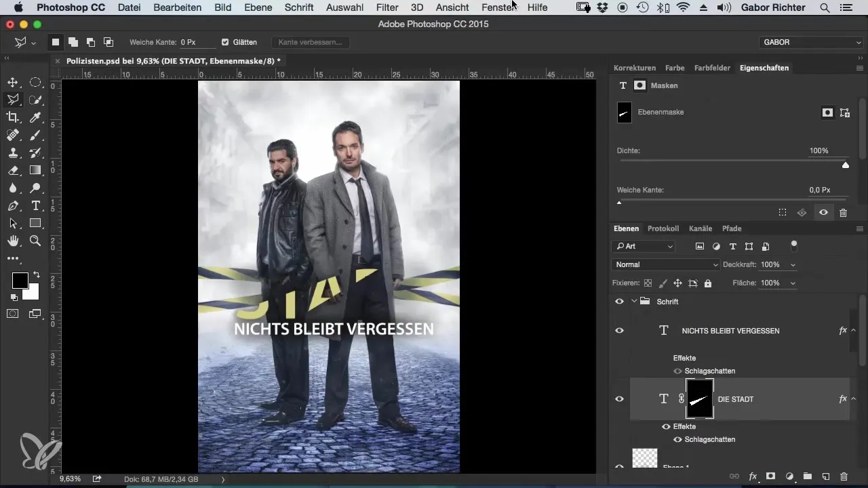
Task: Select the Eyedropper tool
Action: coord(35,117)
